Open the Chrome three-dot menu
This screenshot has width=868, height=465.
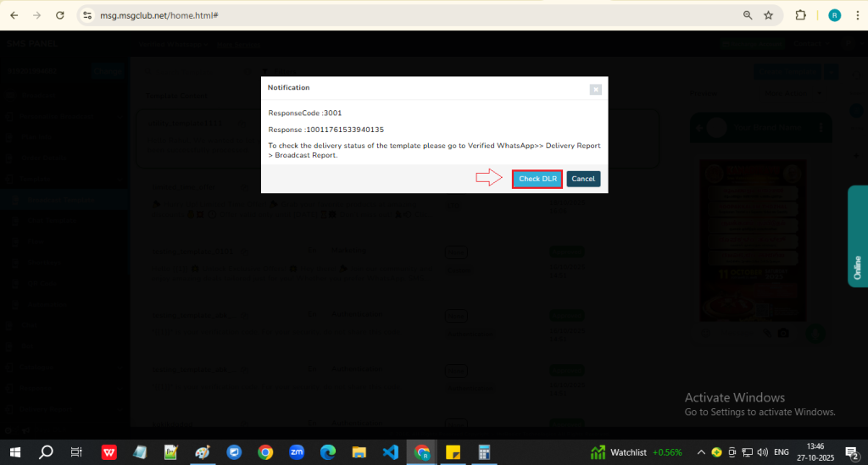(x=856, y=15)
